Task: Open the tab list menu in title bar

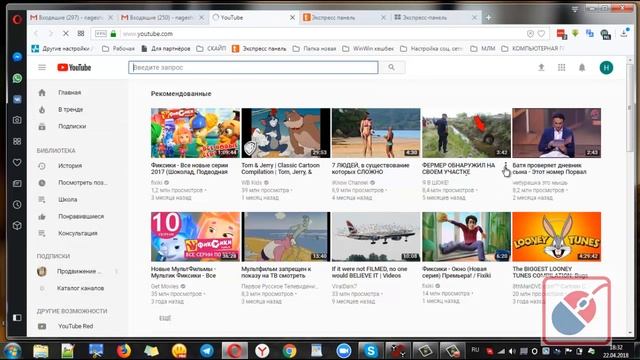Action: (x=575, y=9)
